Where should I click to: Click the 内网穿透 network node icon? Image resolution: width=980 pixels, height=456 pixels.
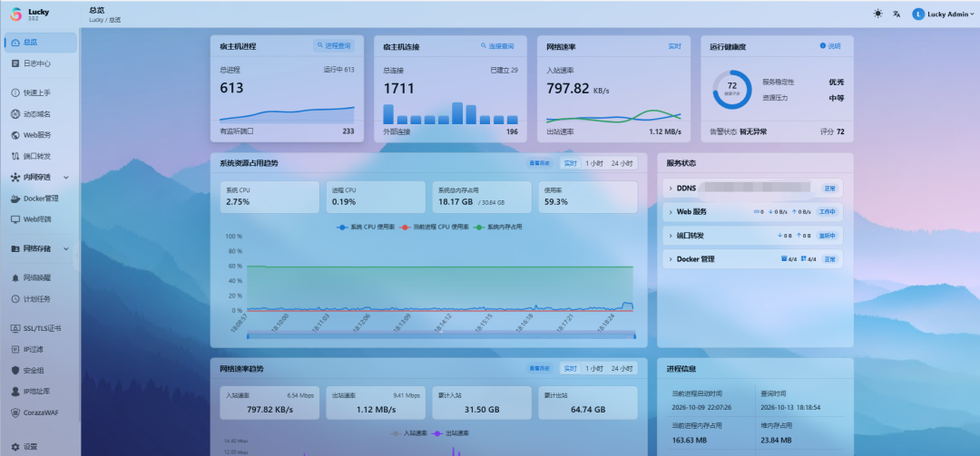pyautogui.click(x=15, y=178)
